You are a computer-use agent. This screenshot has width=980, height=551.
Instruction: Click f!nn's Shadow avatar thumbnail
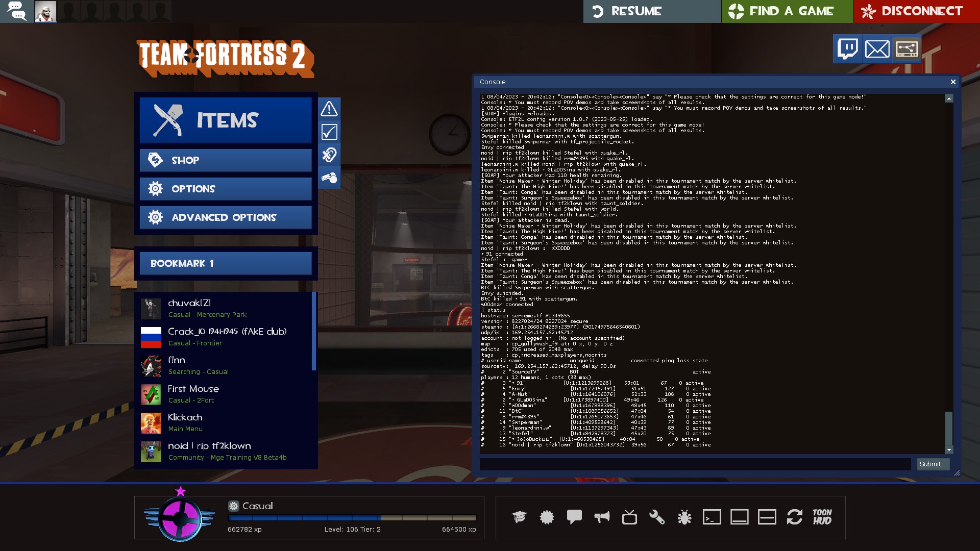point(151,366)
